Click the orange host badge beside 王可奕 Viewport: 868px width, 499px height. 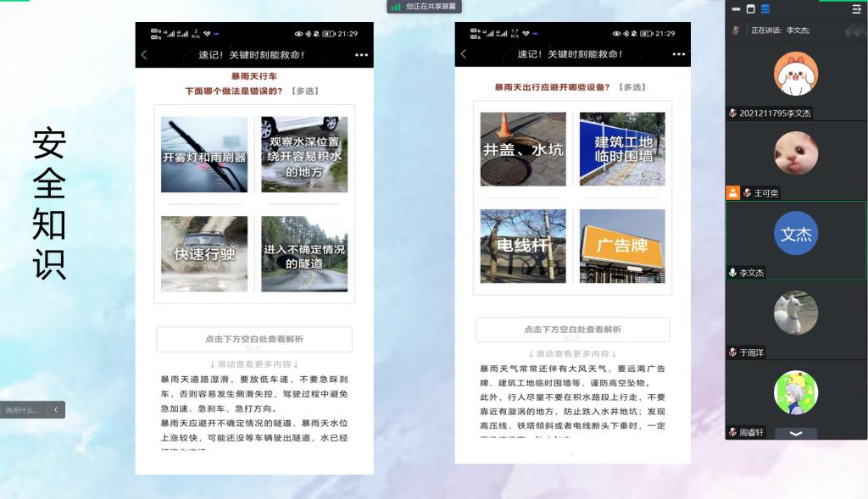click(733, 193)
